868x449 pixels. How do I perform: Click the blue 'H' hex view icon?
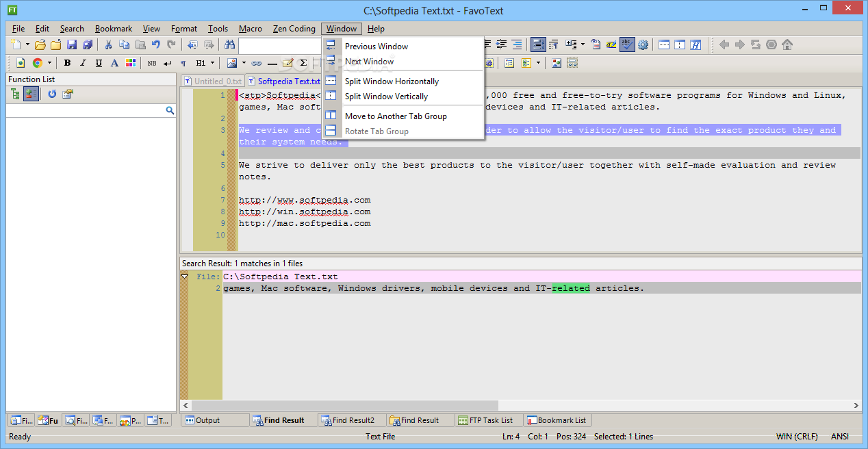click(x=695, y=44)
